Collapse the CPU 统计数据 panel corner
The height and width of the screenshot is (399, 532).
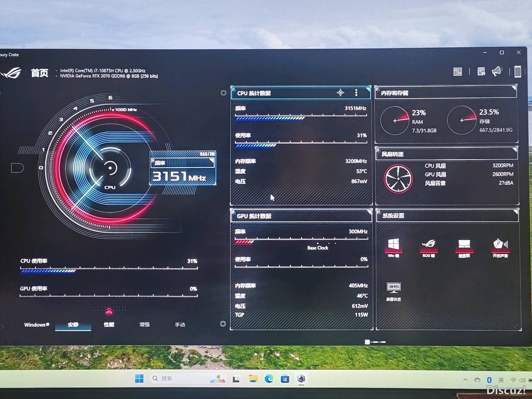368,89
